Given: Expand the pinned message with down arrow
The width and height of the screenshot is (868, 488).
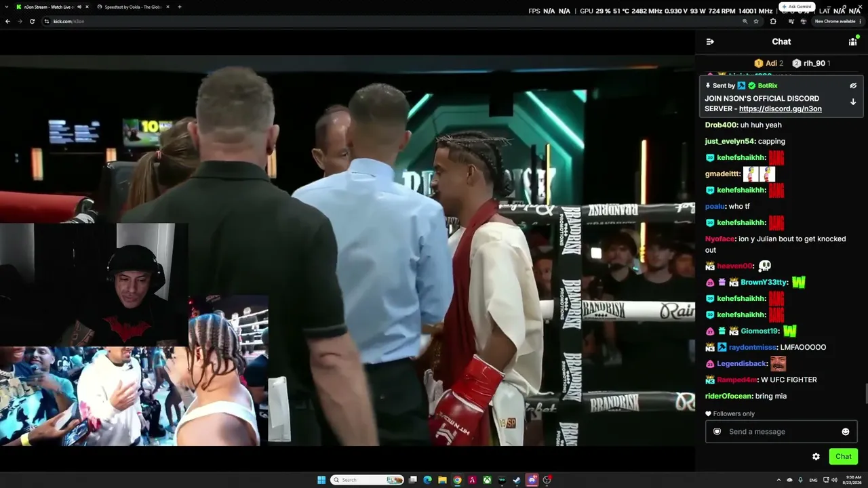Looking at the screenshot, I should [x=853, y=102].
